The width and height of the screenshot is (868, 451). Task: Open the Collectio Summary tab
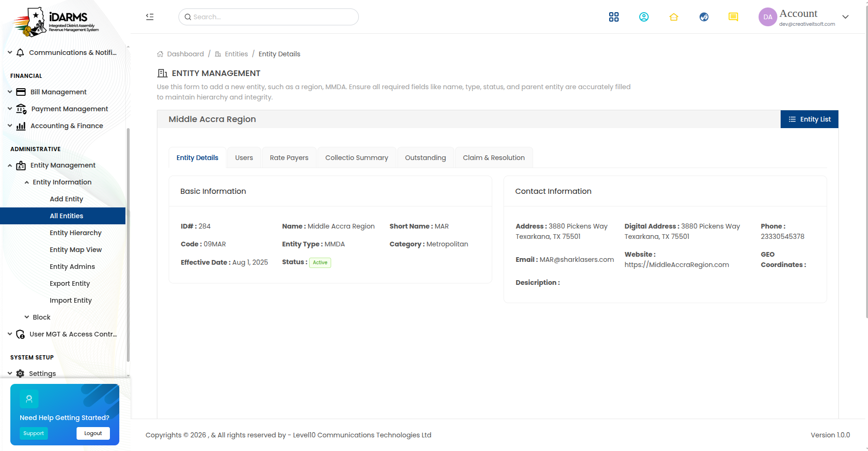[x=356, y=158]
